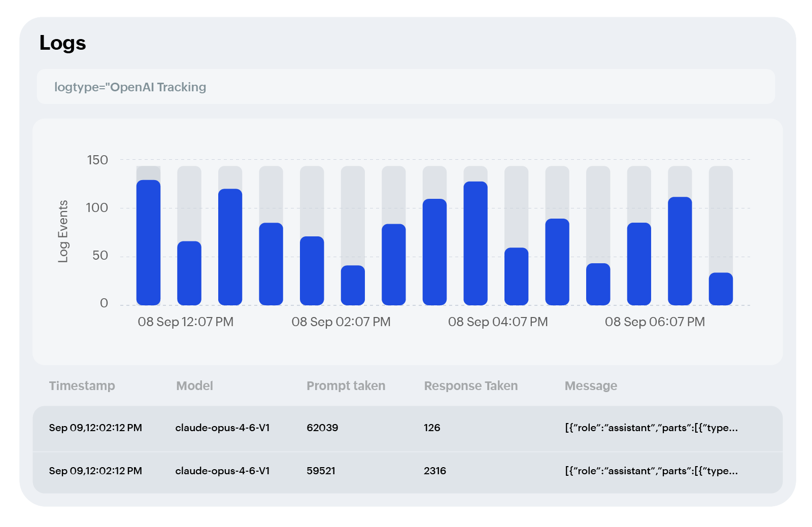Click the 08 Sep 12:07 PM axis label
This screenshot has height=527, width=812.
coord(186,322)
